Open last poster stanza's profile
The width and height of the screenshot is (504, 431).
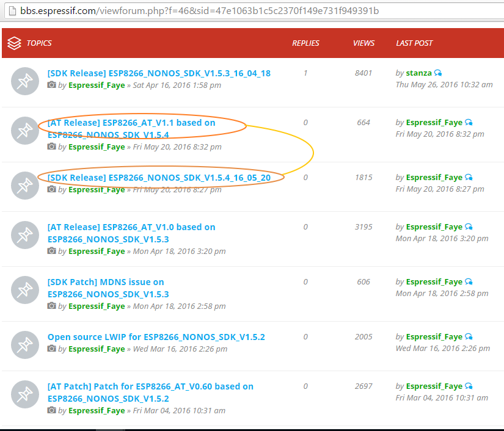[x=419, y=73]
